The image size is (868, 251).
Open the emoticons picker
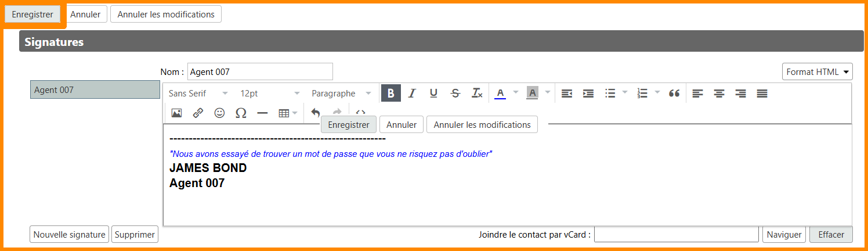[x=219, y=113]
